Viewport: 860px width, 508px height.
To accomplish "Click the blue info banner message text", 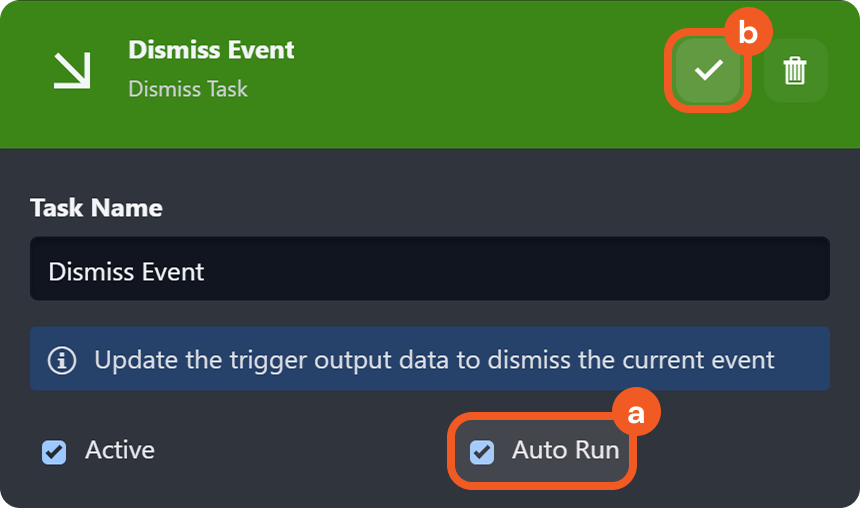I will coord(434,359).
